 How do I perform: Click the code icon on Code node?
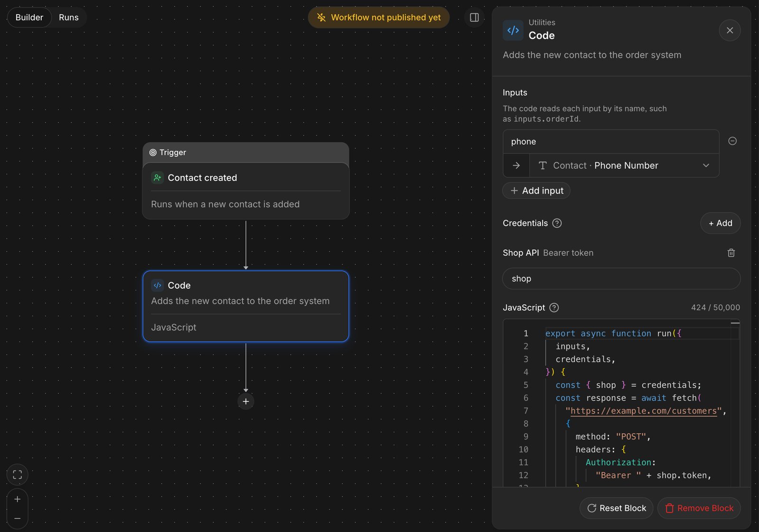(x=157, y=285)
